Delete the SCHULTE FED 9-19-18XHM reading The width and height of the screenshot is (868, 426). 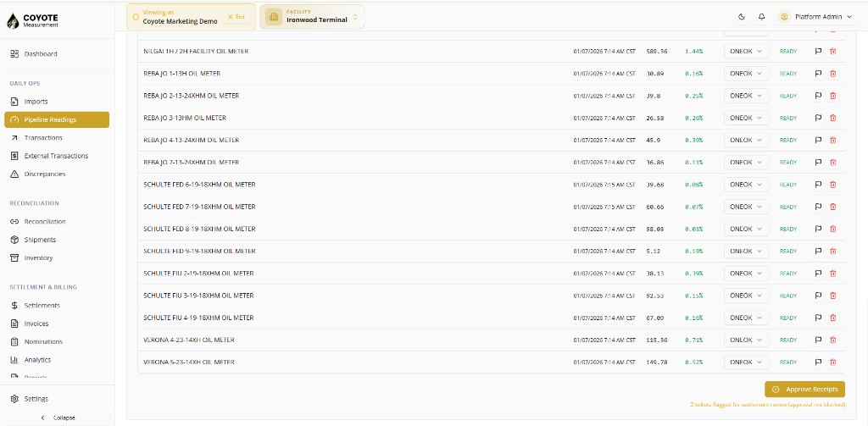pos(832,252)
